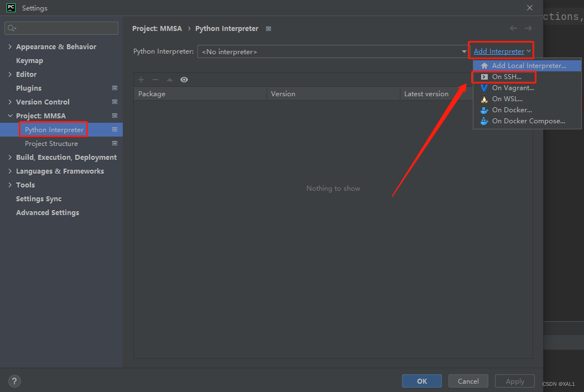
Task: Focus the settings search field
Action: (x=61, y=28)
